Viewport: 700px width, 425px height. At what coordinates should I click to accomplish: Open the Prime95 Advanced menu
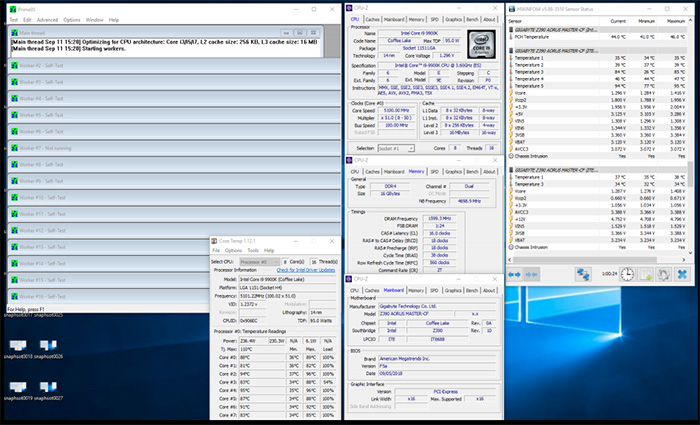pos(47,20)
